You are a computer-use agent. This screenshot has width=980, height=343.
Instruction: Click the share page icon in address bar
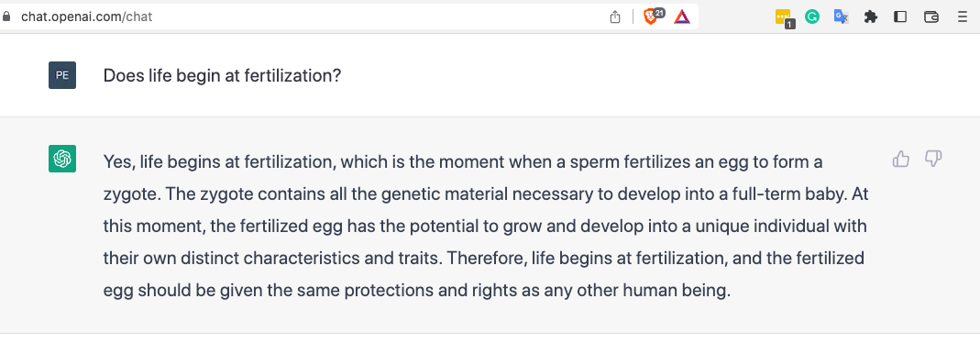615,17
